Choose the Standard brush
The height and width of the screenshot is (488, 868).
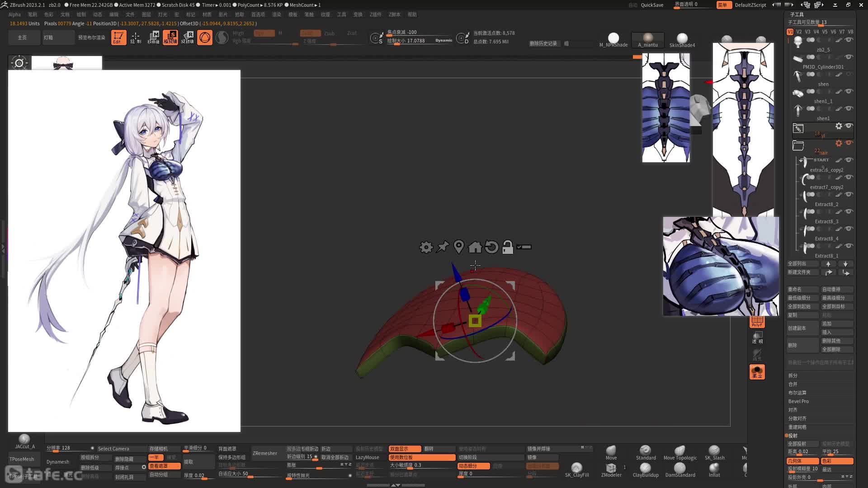(x=646, y=453)
